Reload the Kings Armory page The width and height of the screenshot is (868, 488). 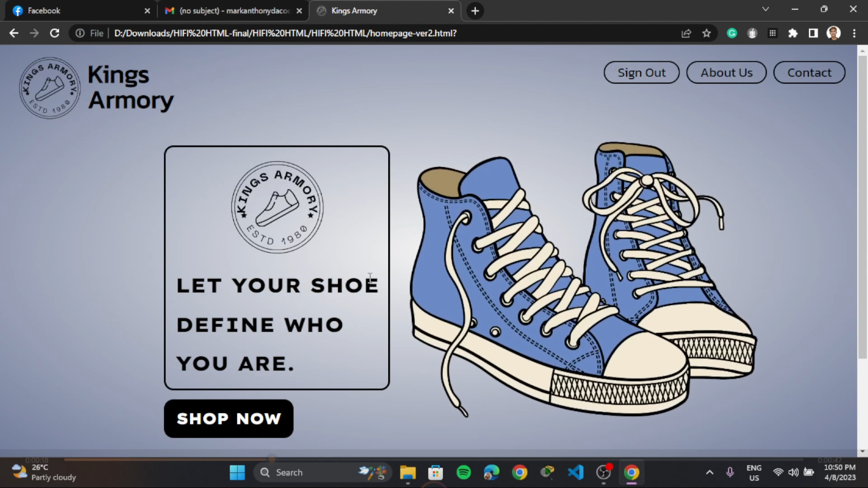55,33
